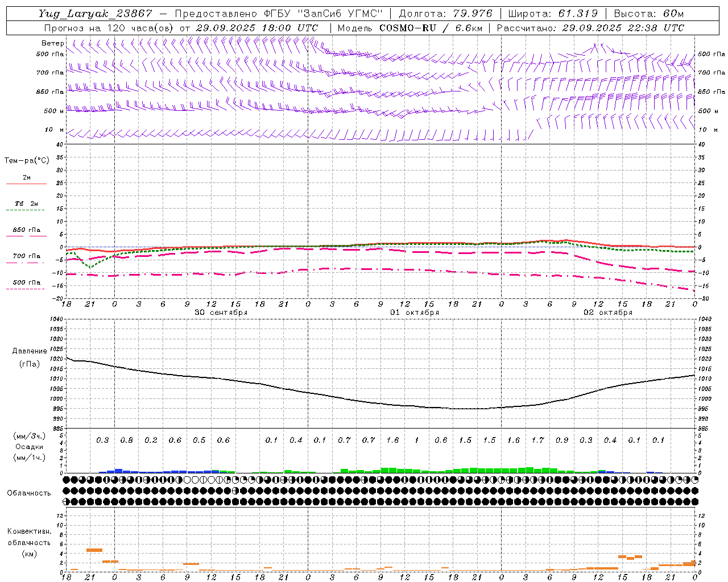Click the '(мм/3ч.)' precipitation unit label
Screen dimensions: 728x582
[30, 436]
